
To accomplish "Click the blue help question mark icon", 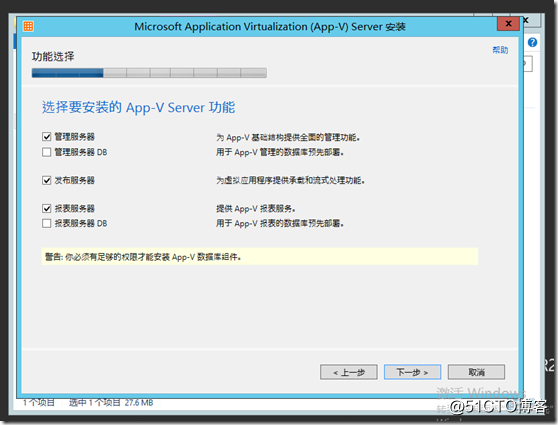I will 532,42.
